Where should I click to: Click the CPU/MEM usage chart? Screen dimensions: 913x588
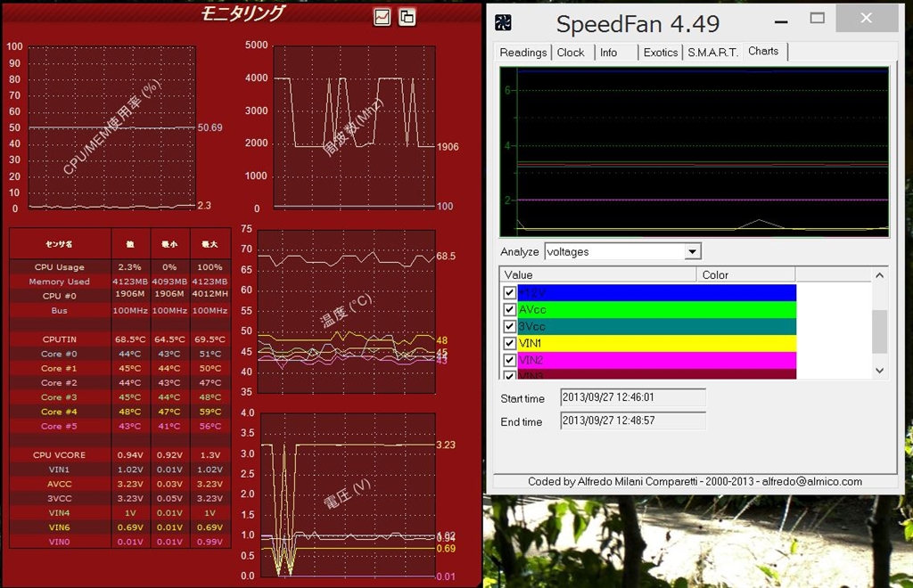point(111,127)
